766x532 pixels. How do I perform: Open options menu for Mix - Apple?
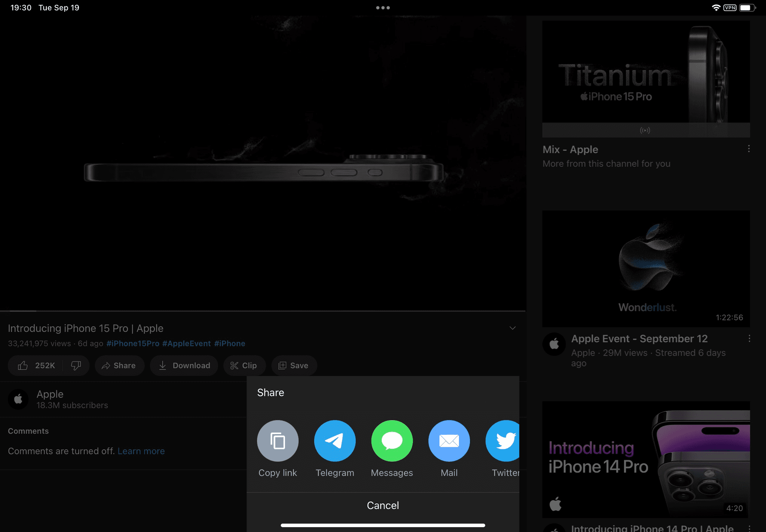748,149
